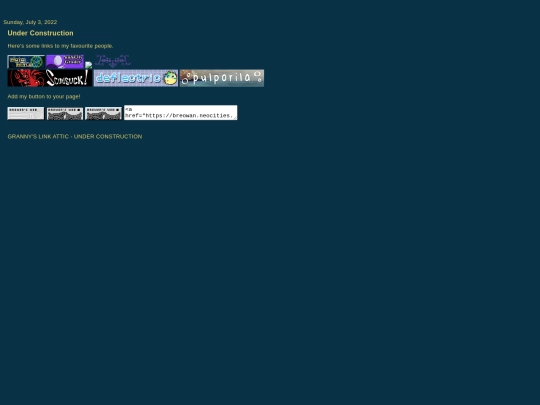Visit the deflestrie banner link
Image resolution: width=540 pixels, height=405 pixels.
click(x=136, y=78)
